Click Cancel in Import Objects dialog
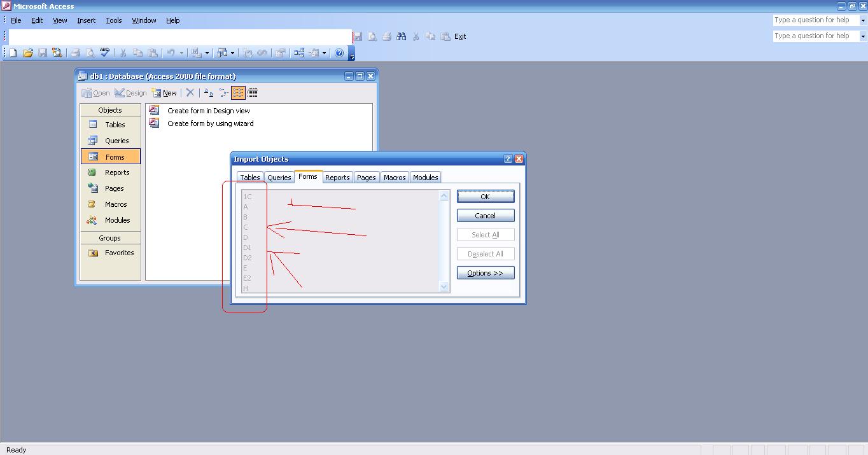868x455 pixels. [x=485, y=216]
